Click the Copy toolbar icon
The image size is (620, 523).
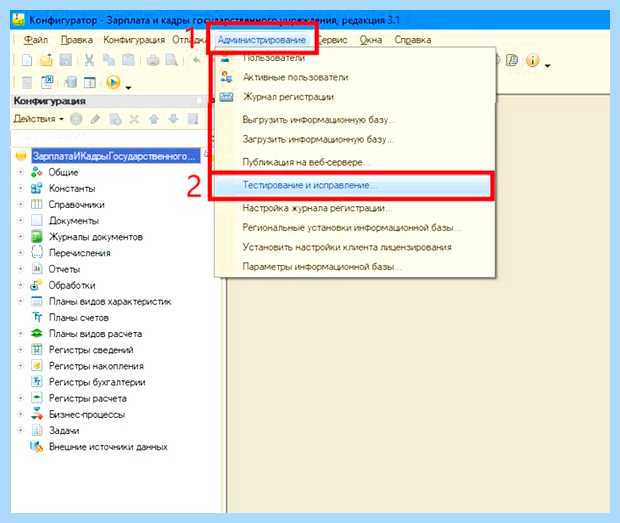(x=109, y=60)
